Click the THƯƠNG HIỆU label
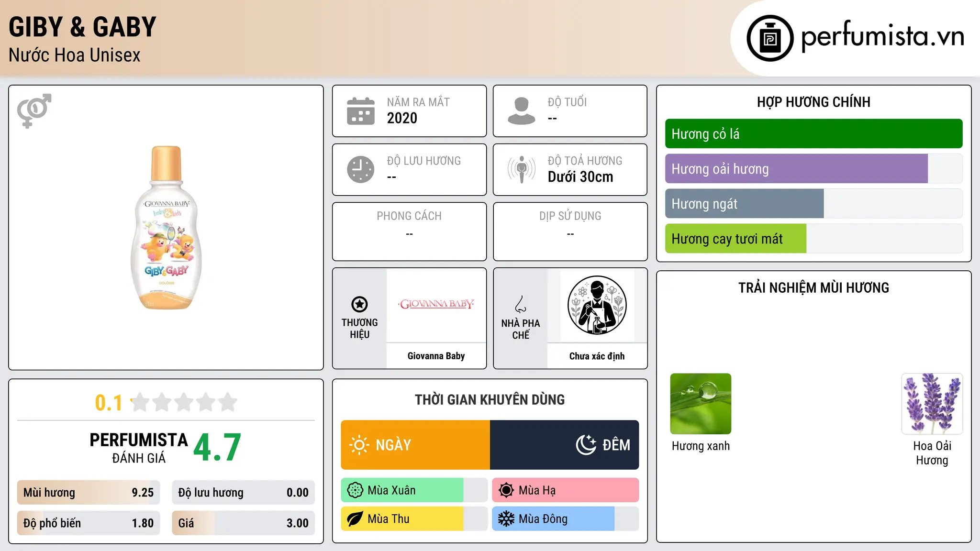 point(359,328)
